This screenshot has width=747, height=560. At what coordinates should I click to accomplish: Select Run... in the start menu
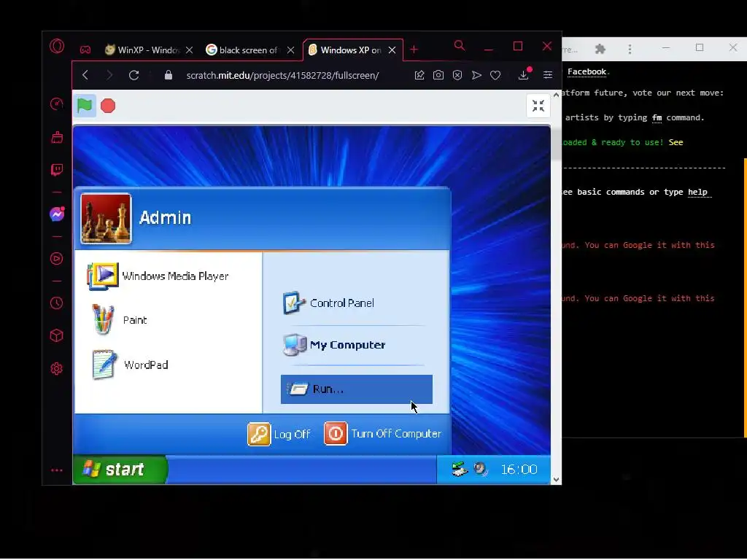(356, 389)
